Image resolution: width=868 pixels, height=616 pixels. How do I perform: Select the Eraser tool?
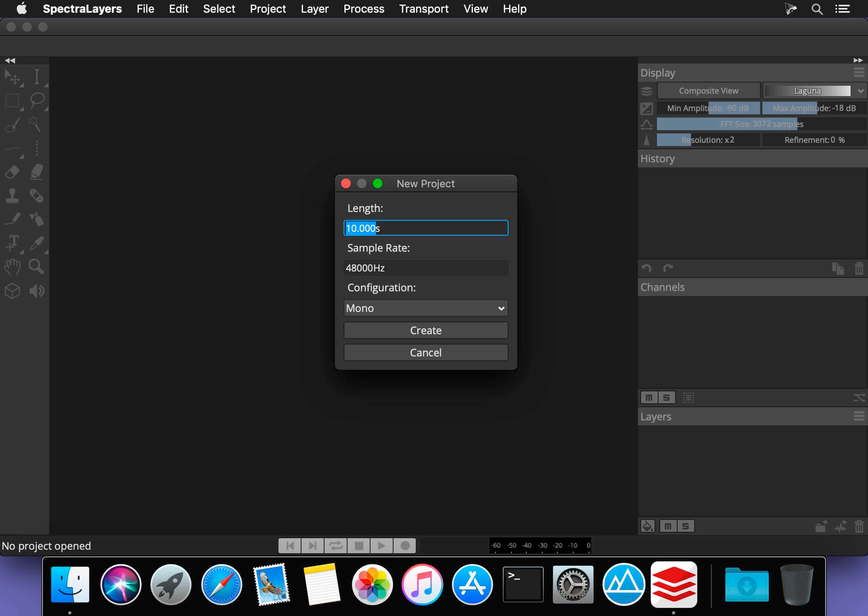12,172
